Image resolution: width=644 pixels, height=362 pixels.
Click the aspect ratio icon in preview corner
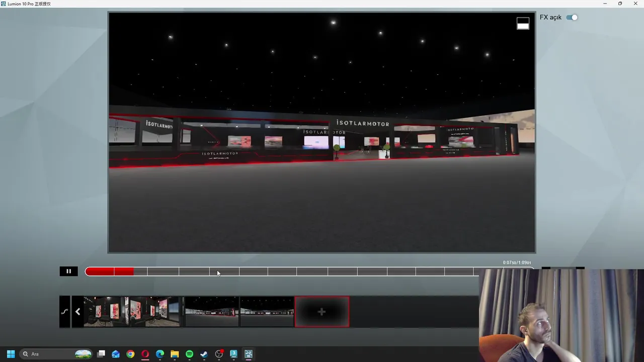[x=523, y=24]
